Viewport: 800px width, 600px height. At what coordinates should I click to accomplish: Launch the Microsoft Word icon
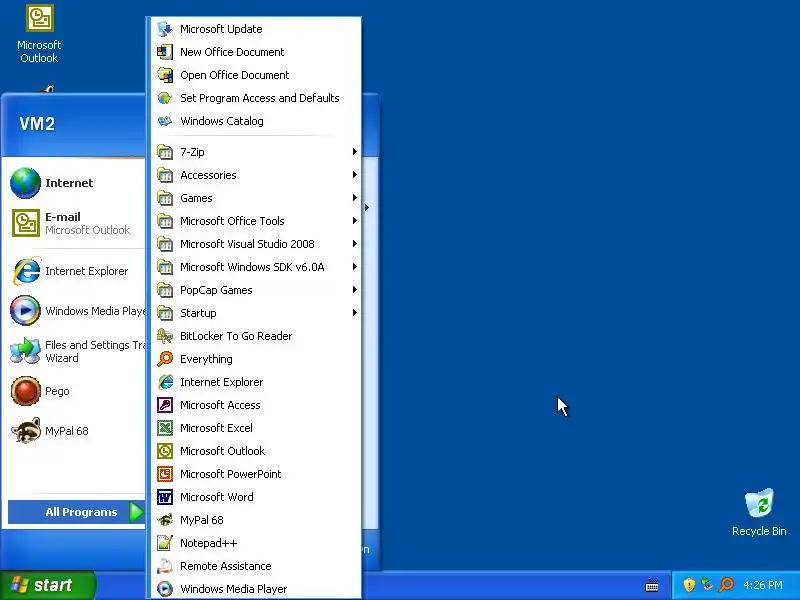165,496
